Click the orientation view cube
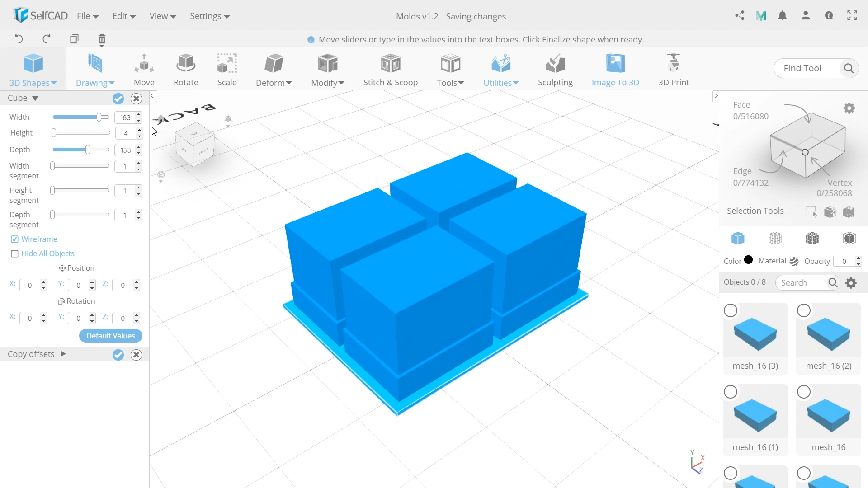The image size is (868, 488). (195, 145)
